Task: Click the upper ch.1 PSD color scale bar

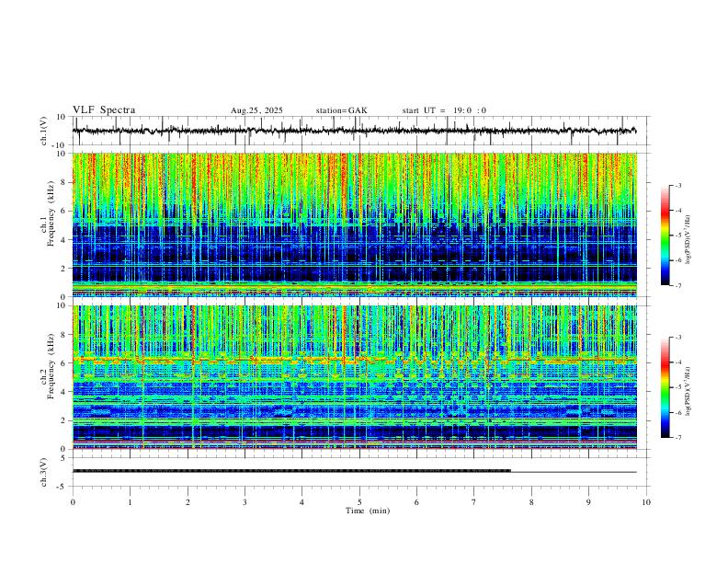Action: (665, 236)
